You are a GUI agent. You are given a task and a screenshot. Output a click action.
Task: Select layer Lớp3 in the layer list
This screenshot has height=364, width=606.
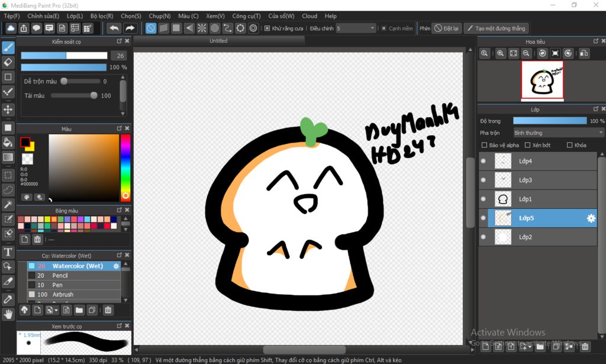[x=538, y=180]
